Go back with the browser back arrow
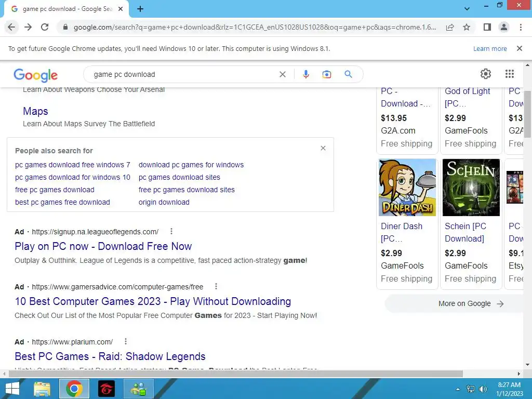 pos(11,27)
